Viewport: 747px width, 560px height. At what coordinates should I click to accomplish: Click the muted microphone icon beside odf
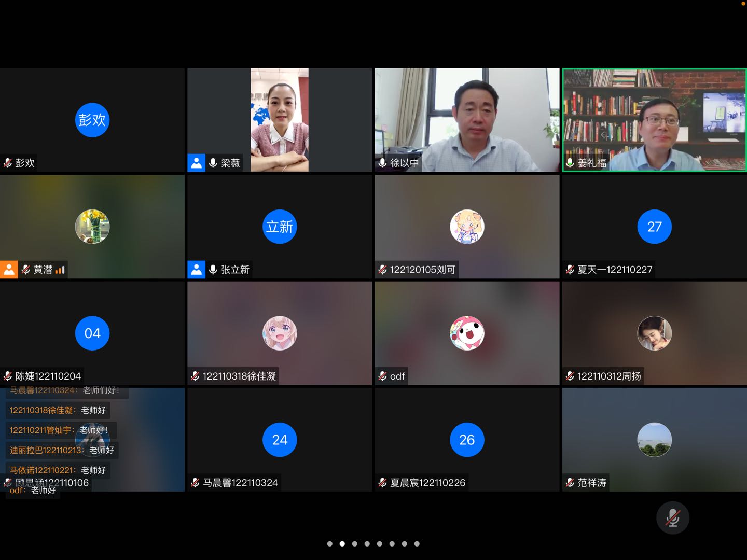[382, 376]
